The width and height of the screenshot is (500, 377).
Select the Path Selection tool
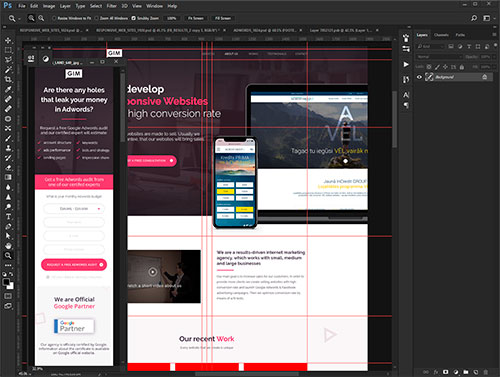[8, 236]
